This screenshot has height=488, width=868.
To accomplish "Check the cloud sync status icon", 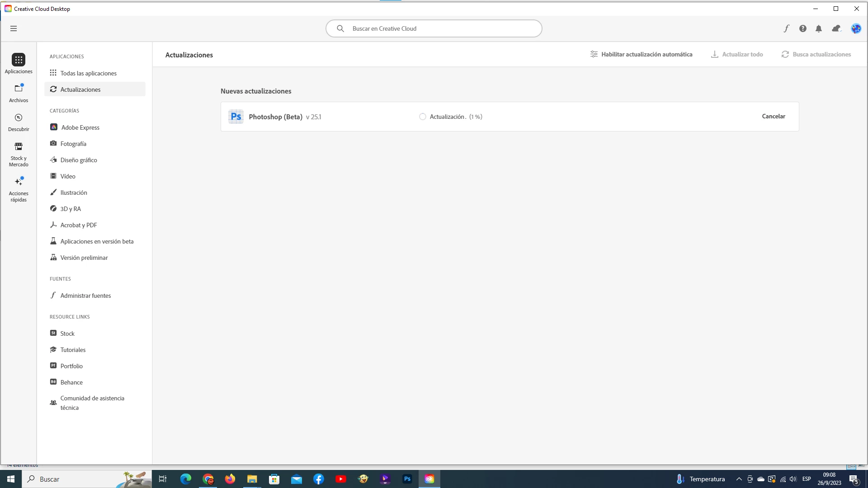I will [836, 28].
